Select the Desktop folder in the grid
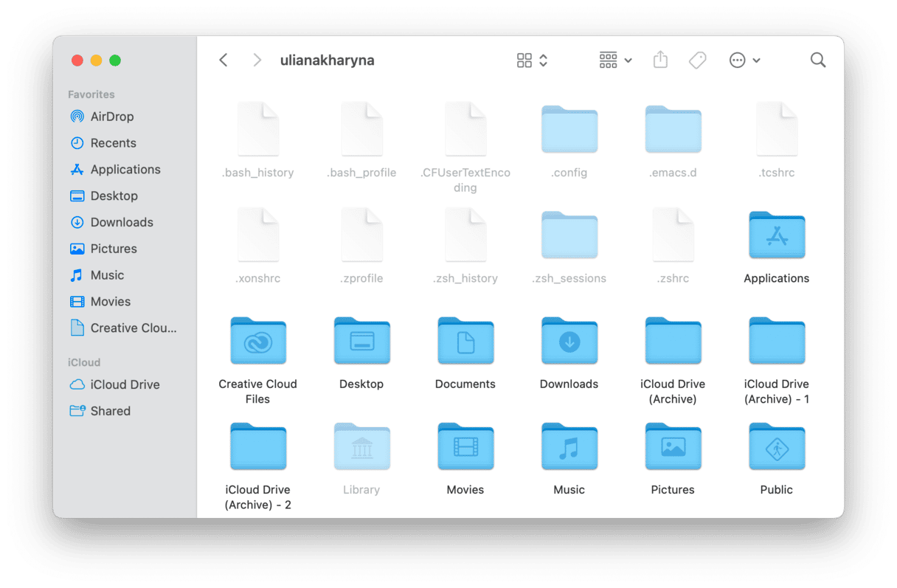This screenshot has width=897, height=588. tap(361, 341)
